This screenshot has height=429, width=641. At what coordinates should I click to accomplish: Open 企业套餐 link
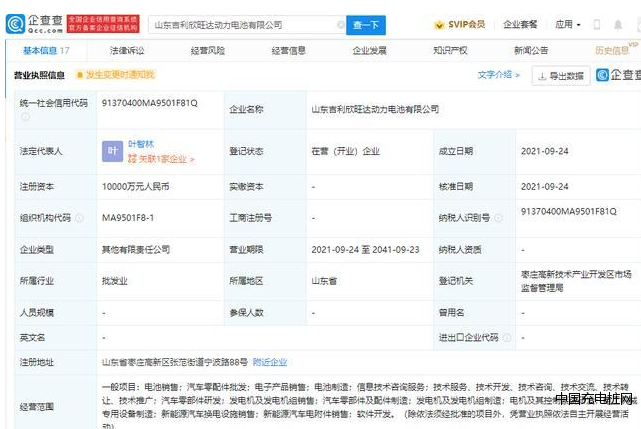click(520, 25)
